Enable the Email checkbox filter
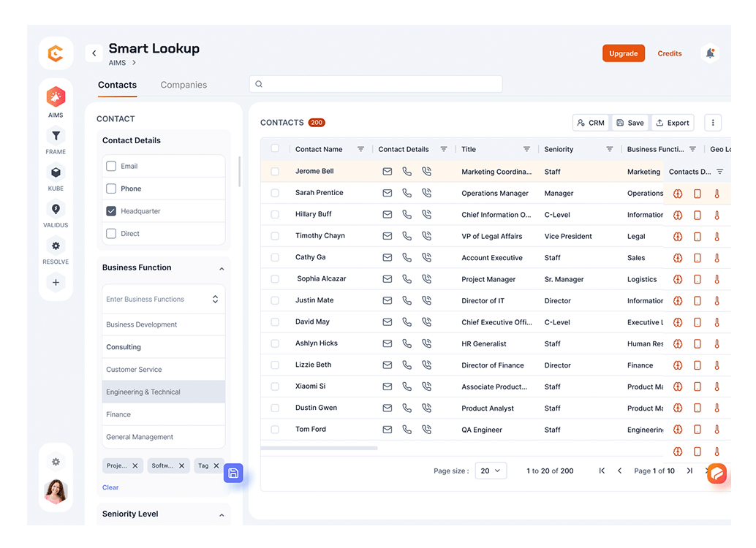This screenshot has height=548, width=756. click(111, 166)
